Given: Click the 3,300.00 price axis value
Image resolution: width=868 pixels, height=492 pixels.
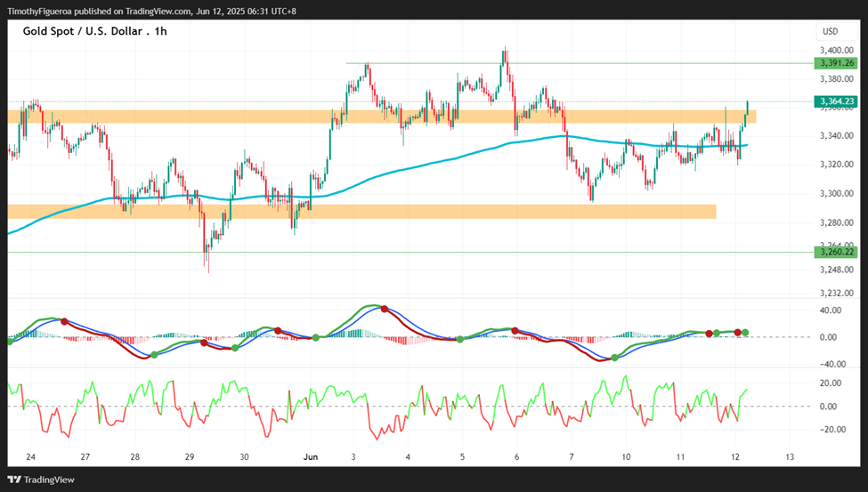Looking at the screenshot, I should pos(837,194).
